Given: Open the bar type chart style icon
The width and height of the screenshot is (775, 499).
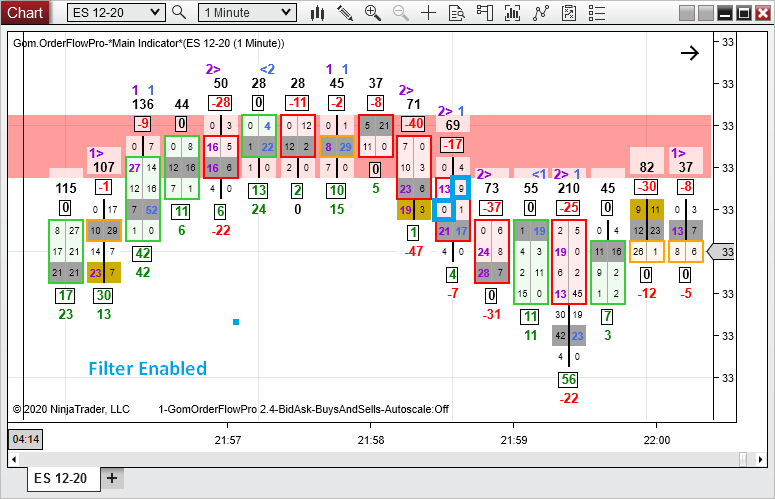Looking at the screenshot, I should [318, 13].
